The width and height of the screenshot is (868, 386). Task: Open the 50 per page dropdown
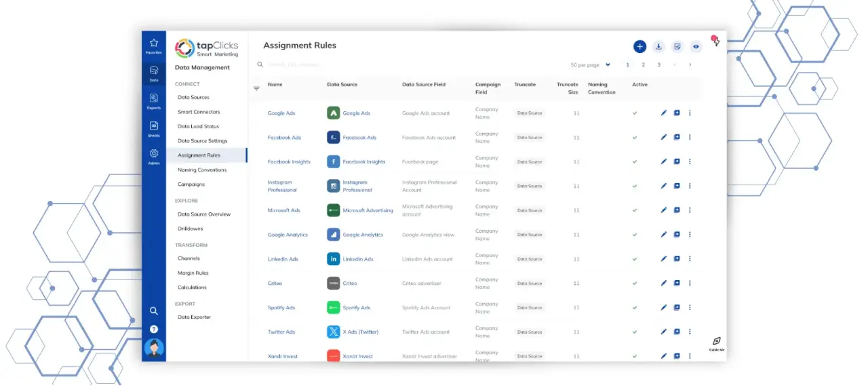(x=591, y=65)
